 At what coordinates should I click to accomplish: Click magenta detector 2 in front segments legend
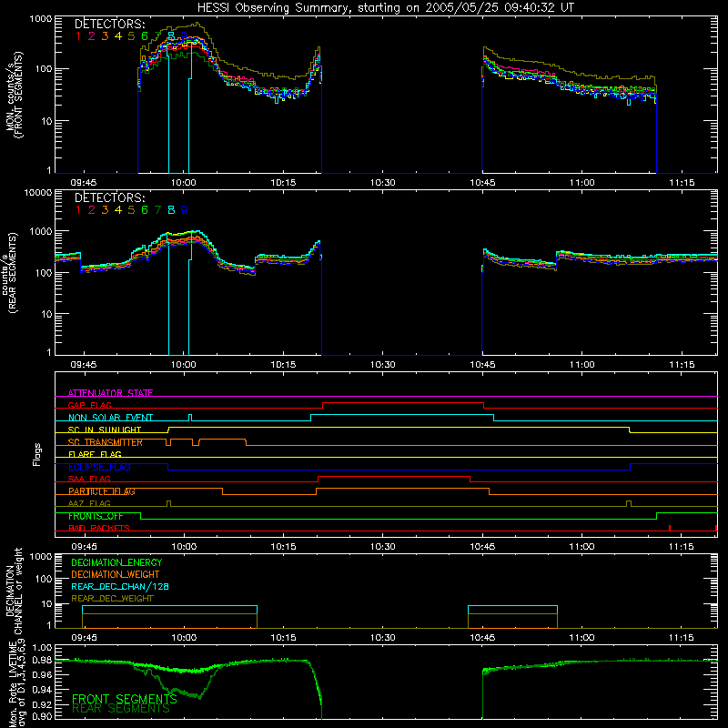click(92, 35)
